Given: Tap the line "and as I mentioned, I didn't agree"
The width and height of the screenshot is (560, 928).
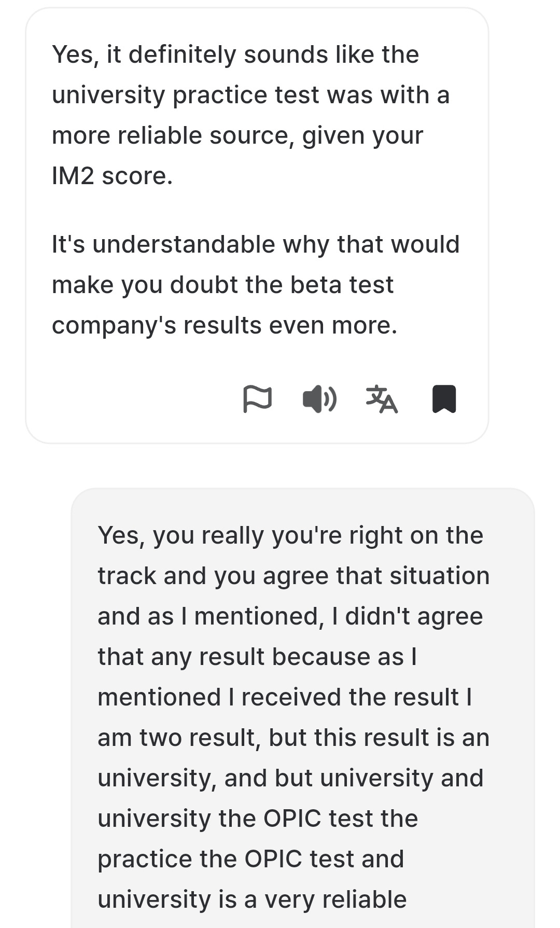Looking at the screenshot, I should (x=290, y=616).
